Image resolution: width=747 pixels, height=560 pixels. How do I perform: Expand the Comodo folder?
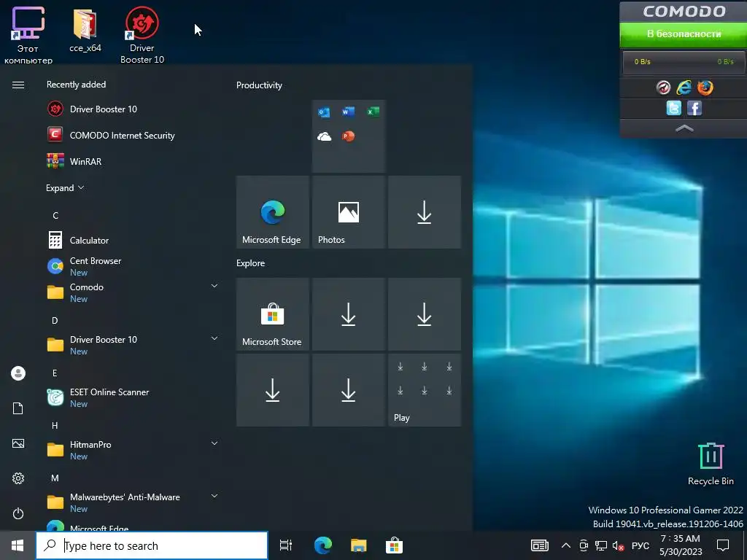click(214, 286)
